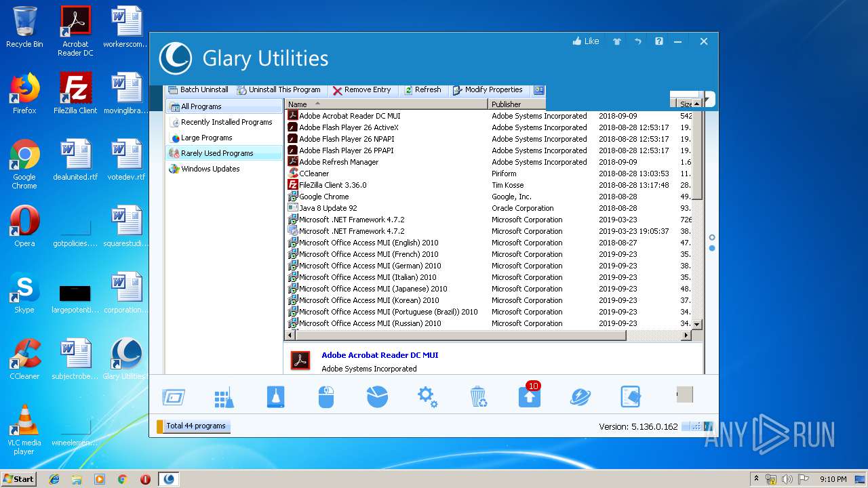Image resolution: width=868 pixels, height=488 pixels.
Task: Select Google Chrome in program list
Action: click(489, 197)
